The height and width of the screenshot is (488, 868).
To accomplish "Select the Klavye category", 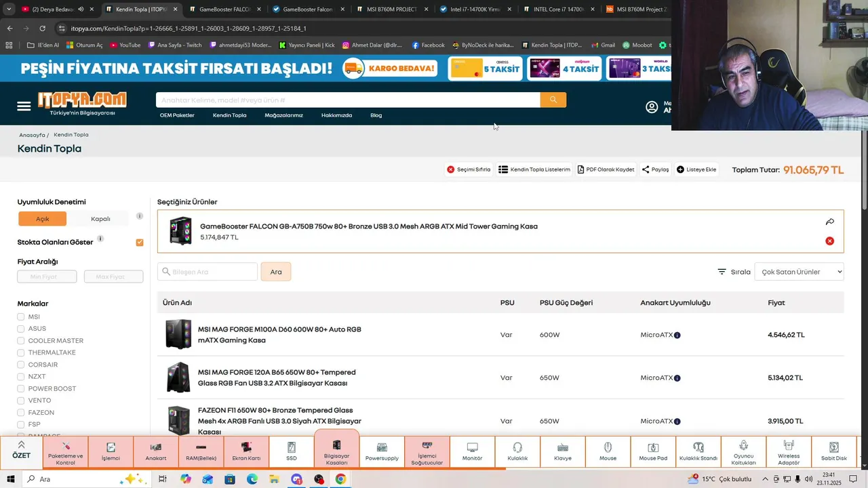I will [563, 451].
